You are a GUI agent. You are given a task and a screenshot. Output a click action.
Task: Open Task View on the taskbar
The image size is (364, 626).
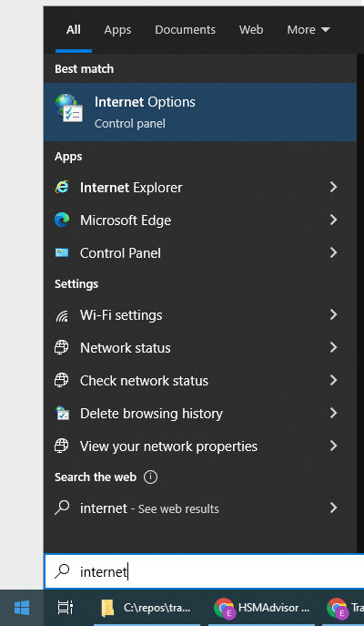[65, 608]
